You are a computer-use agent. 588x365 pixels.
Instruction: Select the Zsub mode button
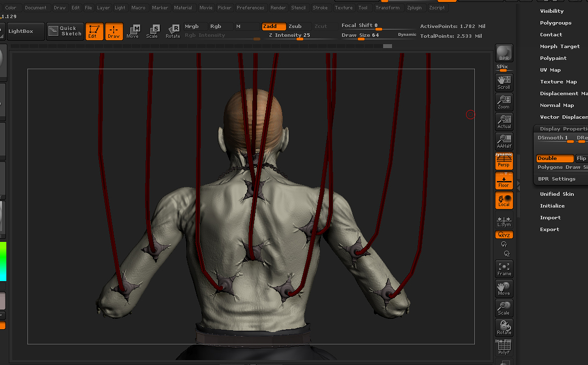tap(295, 26)
